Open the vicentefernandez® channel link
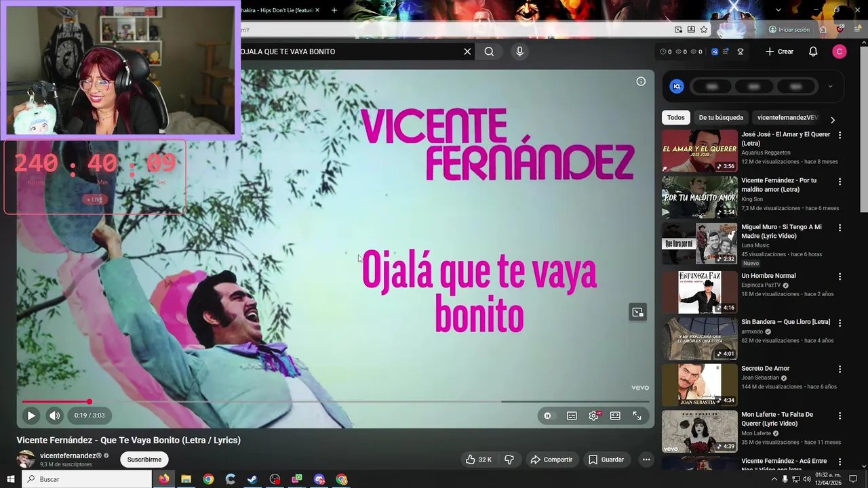 71,455
